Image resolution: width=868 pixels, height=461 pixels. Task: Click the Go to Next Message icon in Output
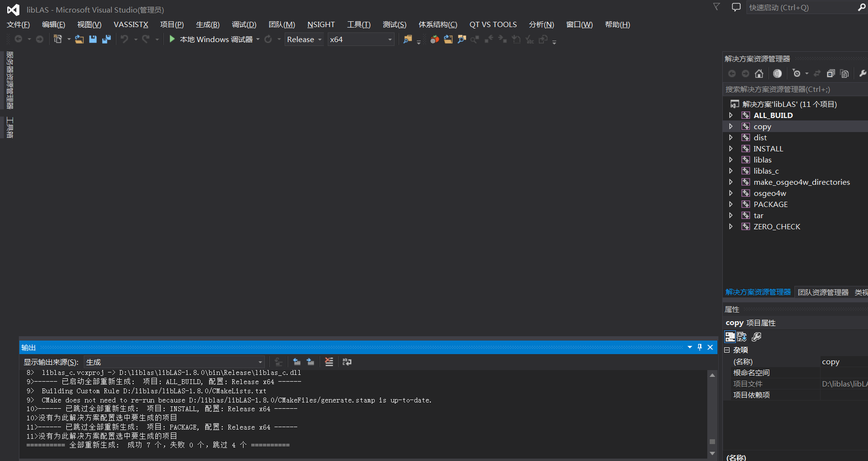coord(310,362)
